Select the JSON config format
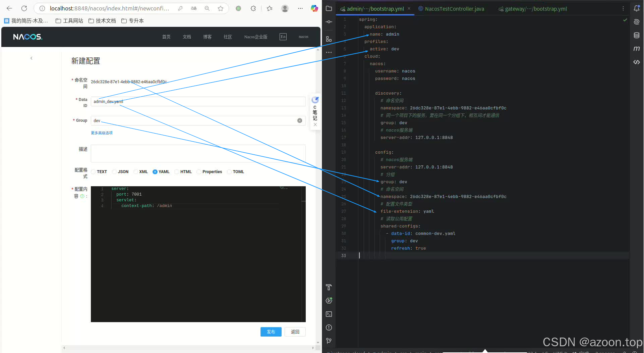Image resolution: width=644 pixels, height=353 pixels. [x=114, y=172]
